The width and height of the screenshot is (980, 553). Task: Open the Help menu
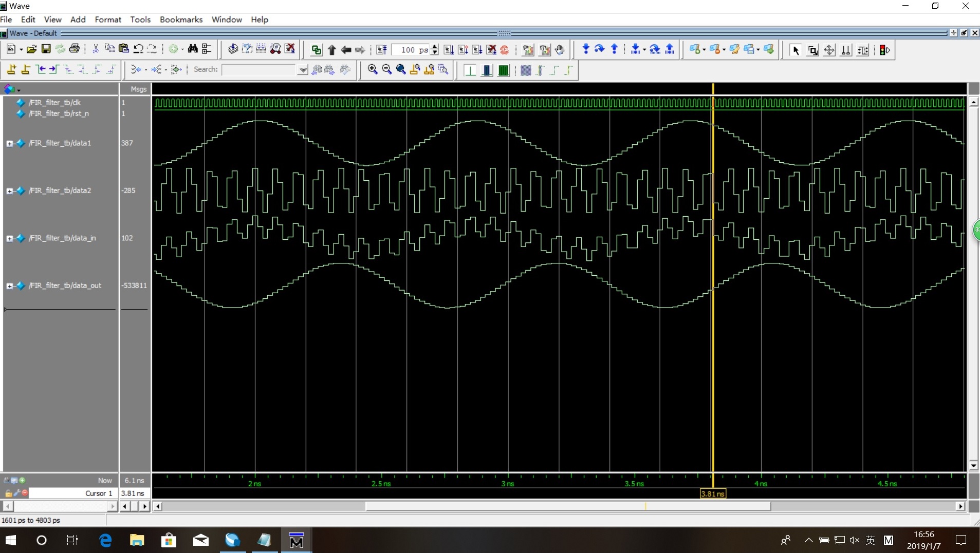pos(260,20)
